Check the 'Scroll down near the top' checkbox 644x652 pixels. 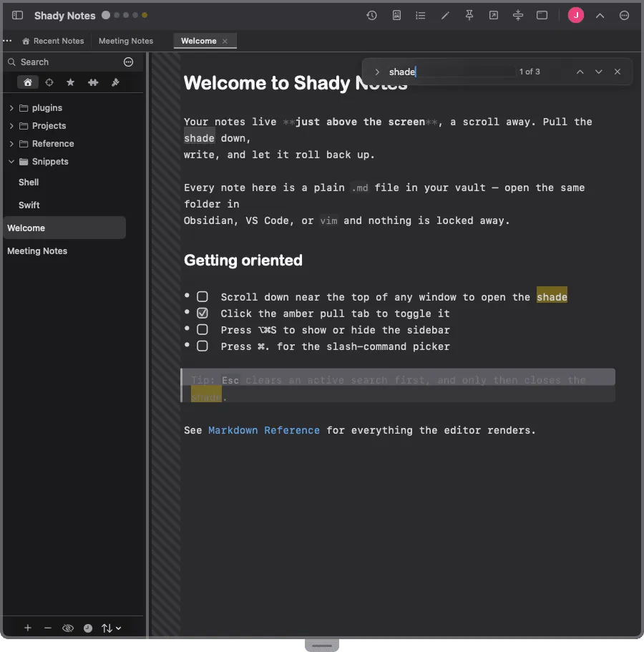tap(203, 296)
